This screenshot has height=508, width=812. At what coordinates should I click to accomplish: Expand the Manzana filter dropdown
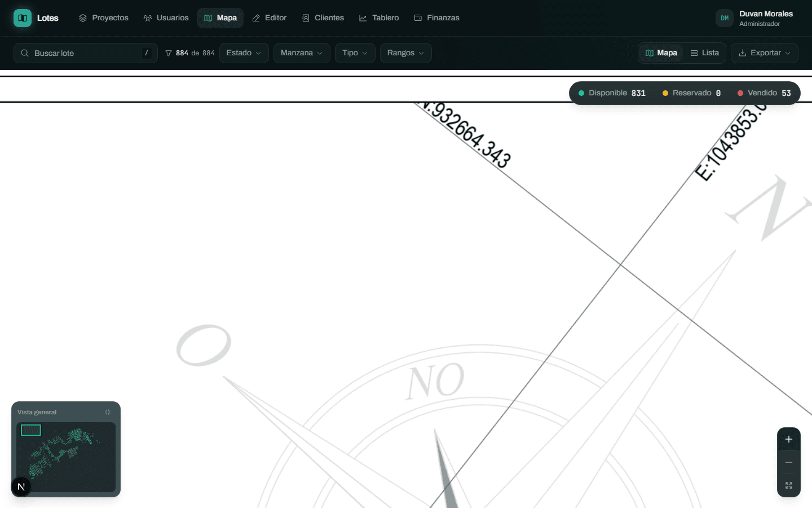tap(302, 53)
